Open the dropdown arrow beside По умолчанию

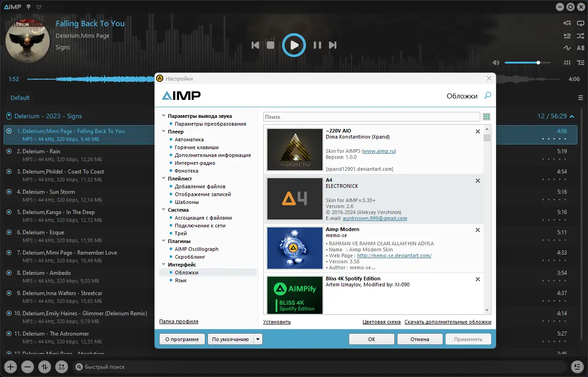[258, 339]
